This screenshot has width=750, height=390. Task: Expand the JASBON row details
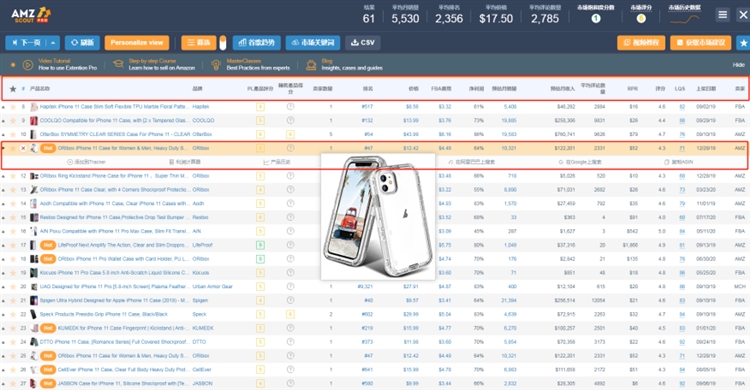click(x=3, y=384)
